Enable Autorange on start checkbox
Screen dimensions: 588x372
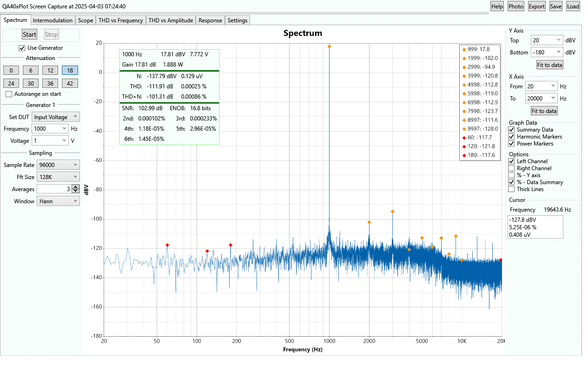9,94
